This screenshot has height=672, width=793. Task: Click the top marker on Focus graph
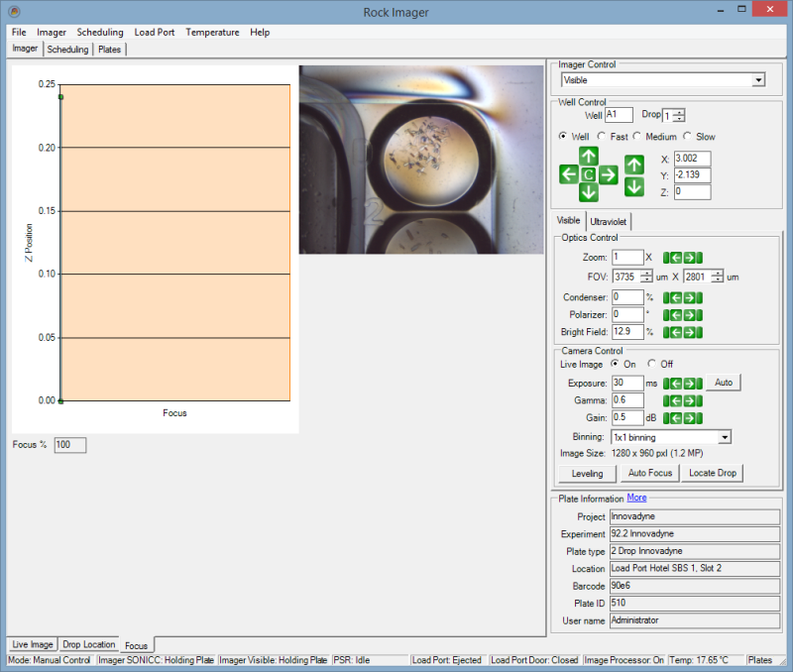(60, 96)
